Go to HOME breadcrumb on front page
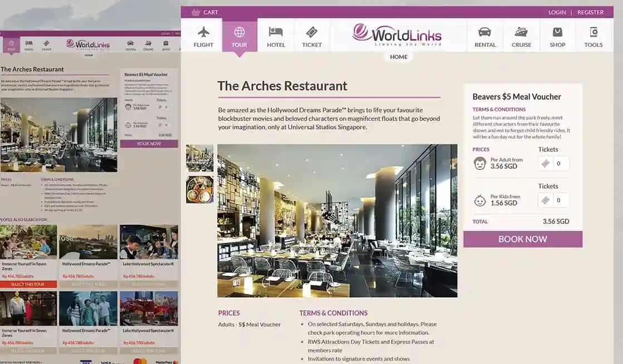Viewport: 623px width, 364px height. pos(399,57)
